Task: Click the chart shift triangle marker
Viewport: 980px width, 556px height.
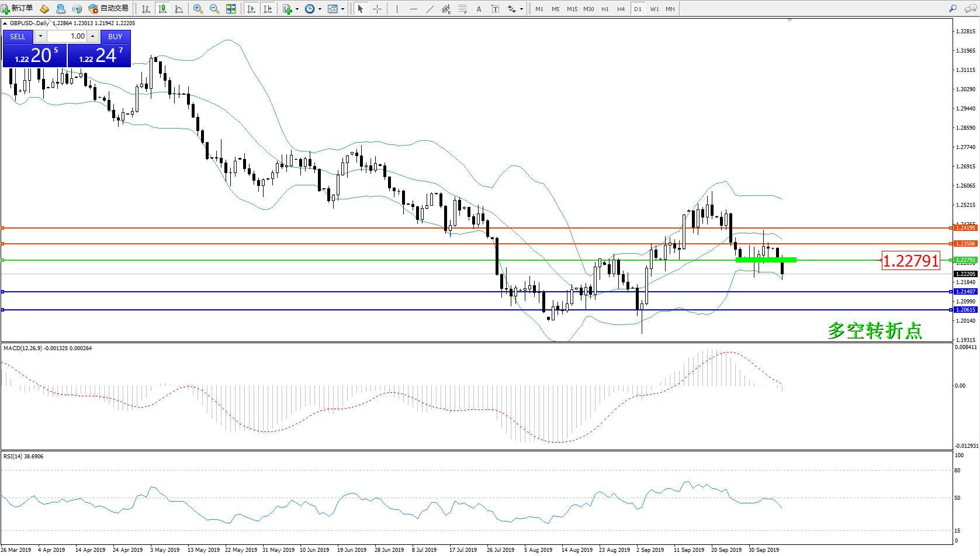Action: [789, 20]
